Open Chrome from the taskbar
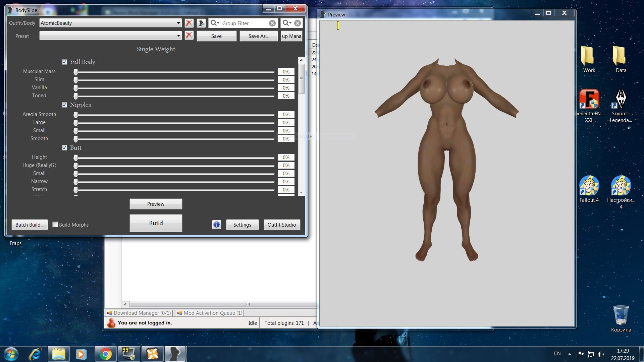Image resolution: width=644 pixels, height=362 pixels. pos(105,354)
